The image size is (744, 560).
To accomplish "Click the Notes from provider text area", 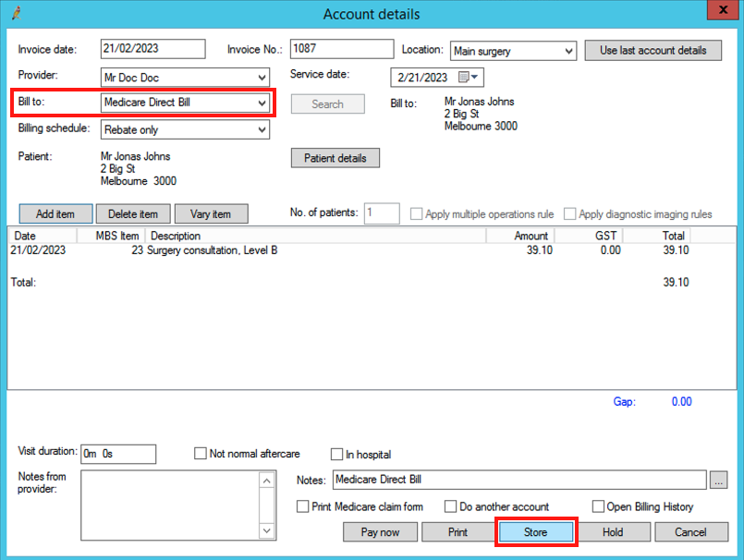I will 171,505.
